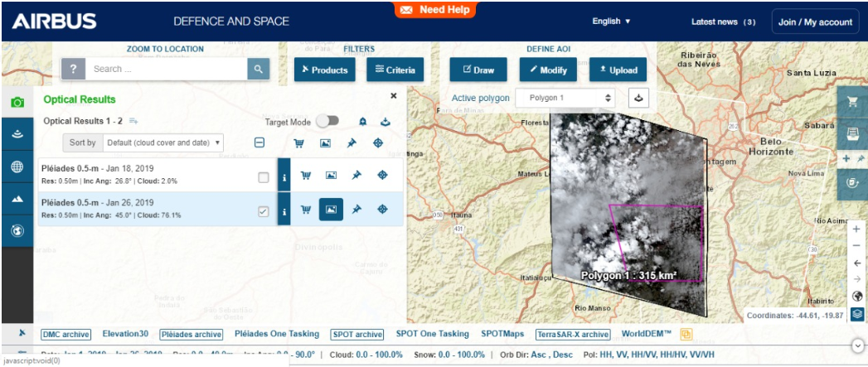
Task: Add Jan 18, 2019 image to cart
Action: tap(305, 175)
